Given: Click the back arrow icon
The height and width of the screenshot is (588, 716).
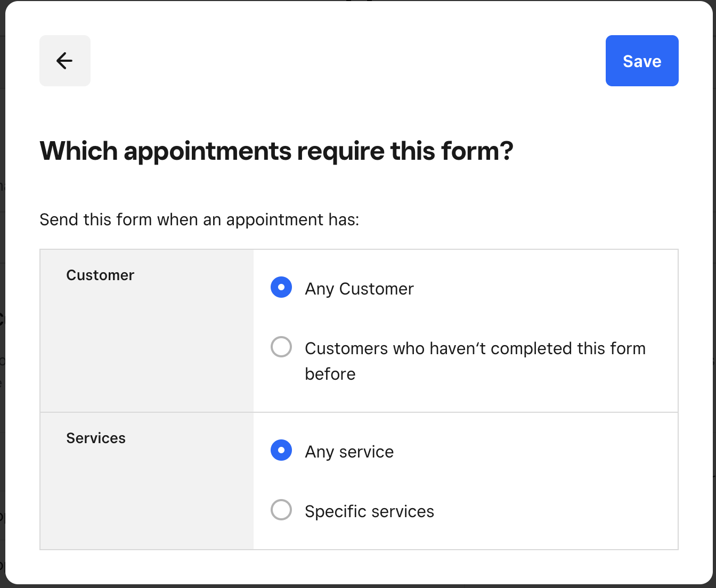Looking at the screenshot, I should [x=64, y=61].
